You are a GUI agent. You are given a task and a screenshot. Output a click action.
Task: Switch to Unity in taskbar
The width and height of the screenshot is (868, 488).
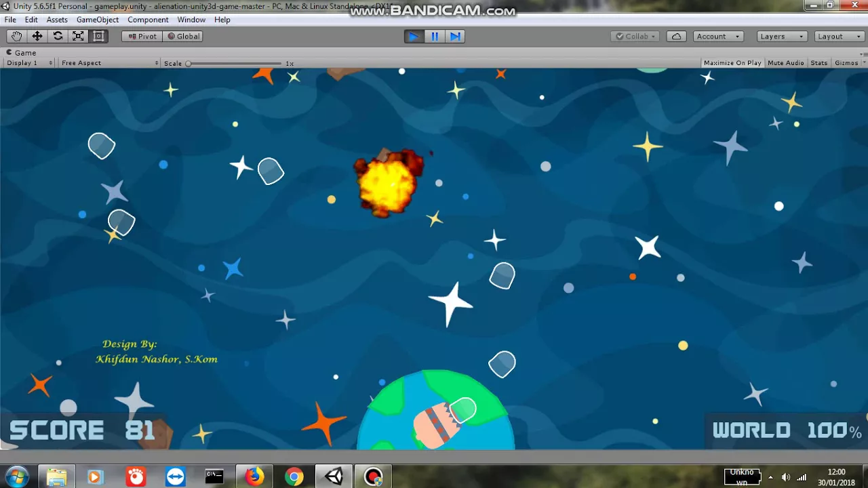(334, 476)
